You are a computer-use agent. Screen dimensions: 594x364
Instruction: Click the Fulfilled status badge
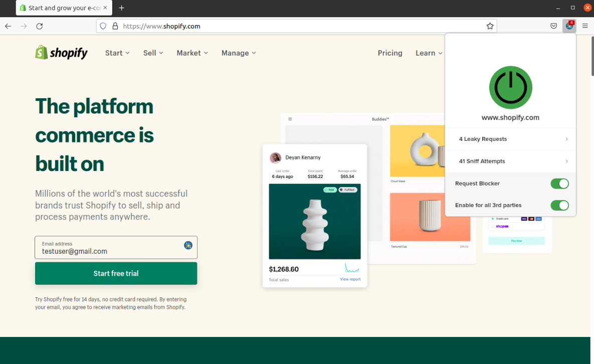click(348, 190)
